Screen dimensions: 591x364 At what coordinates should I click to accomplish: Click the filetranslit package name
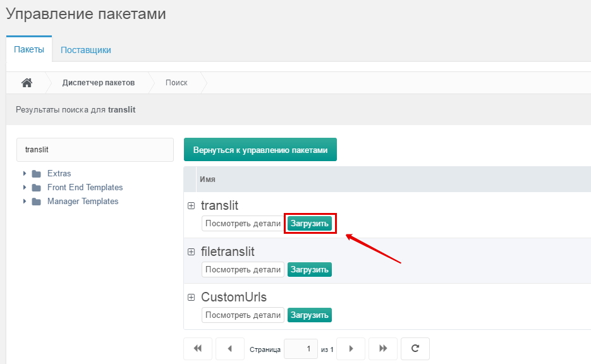click(x=228, y=252)
